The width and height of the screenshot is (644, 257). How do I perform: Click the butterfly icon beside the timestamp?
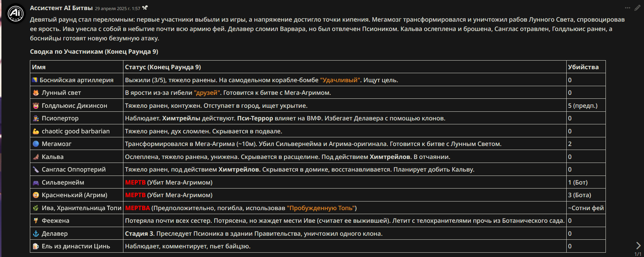tap(145, 8)
